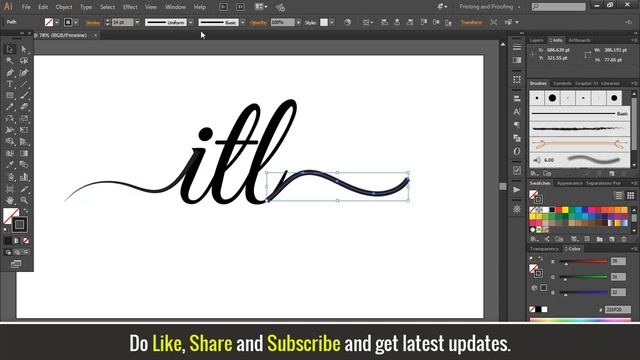Open the stroke weight dropdown
The image size is (640, 360).
(x=137, y=22)
